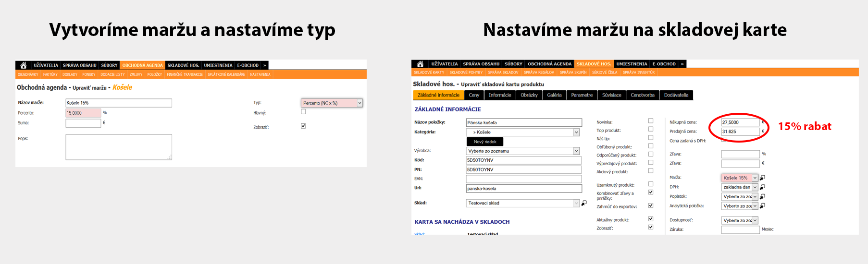Click home icon in right Skladové hos. panel
The width and height of the screenshot is (868, 264).
point(420,64)
